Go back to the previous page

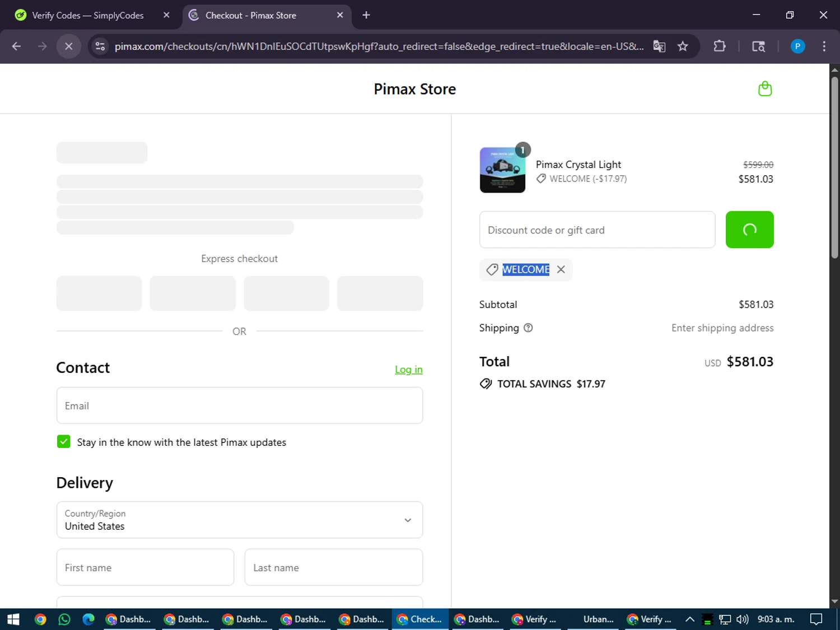coord(16,46)
